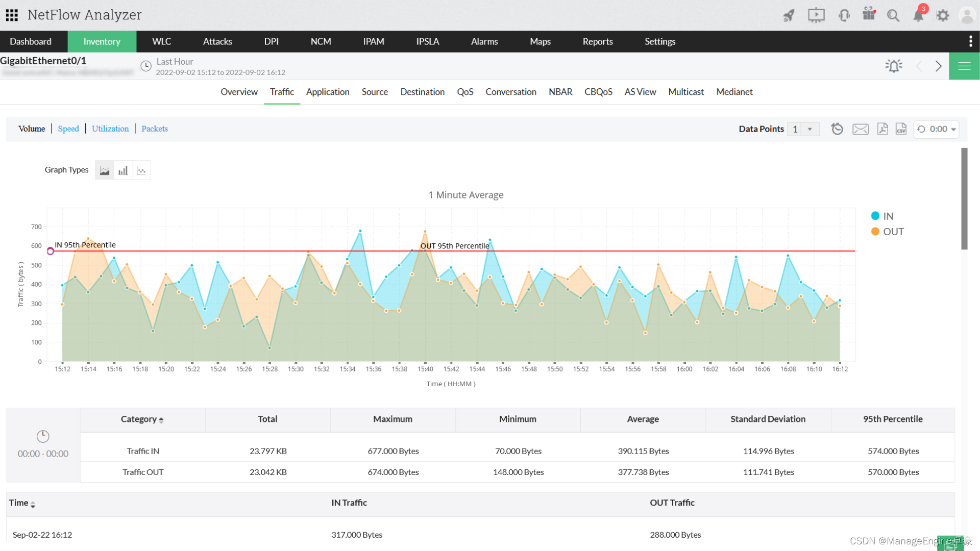Open the settings gear icon
This screenshot has height=551, width=980.
coord(943,15)
